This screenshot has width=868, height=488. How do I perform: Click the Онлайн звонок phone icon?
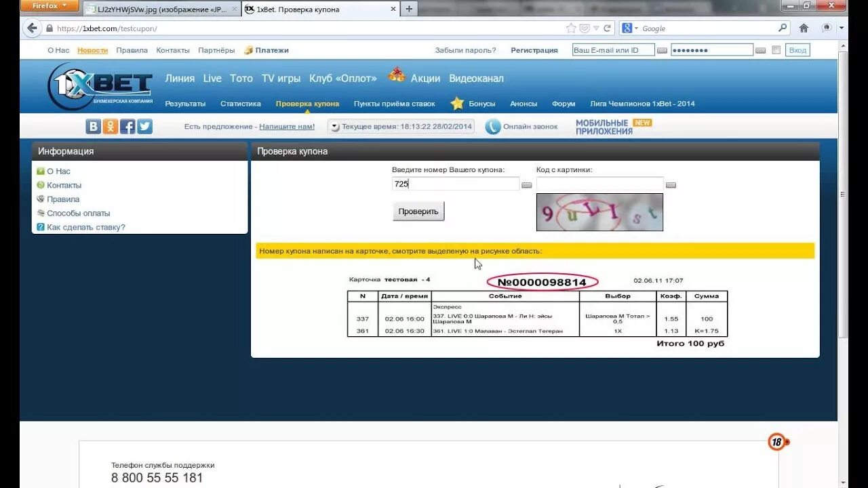click(x=493, y=127)
